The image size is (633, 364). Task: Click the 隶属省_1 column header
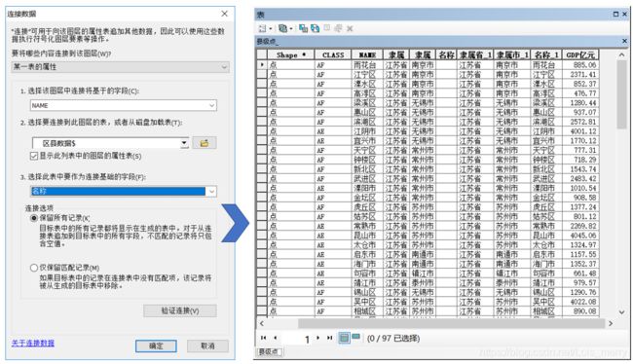(475, 55)
